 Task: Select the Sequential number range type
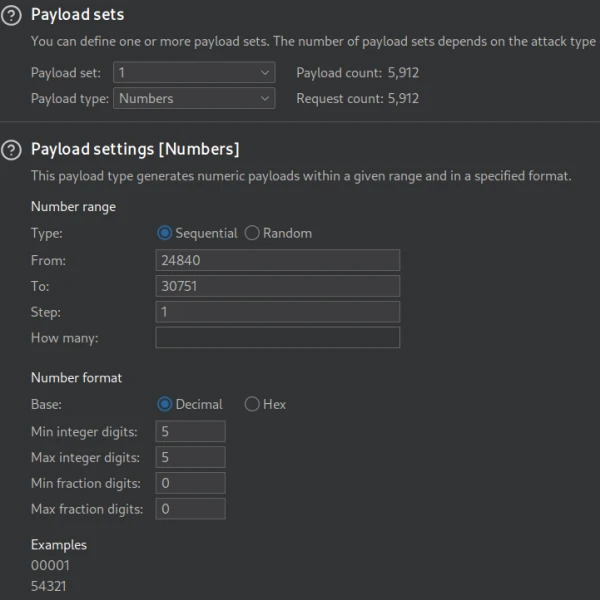point(165,233)
